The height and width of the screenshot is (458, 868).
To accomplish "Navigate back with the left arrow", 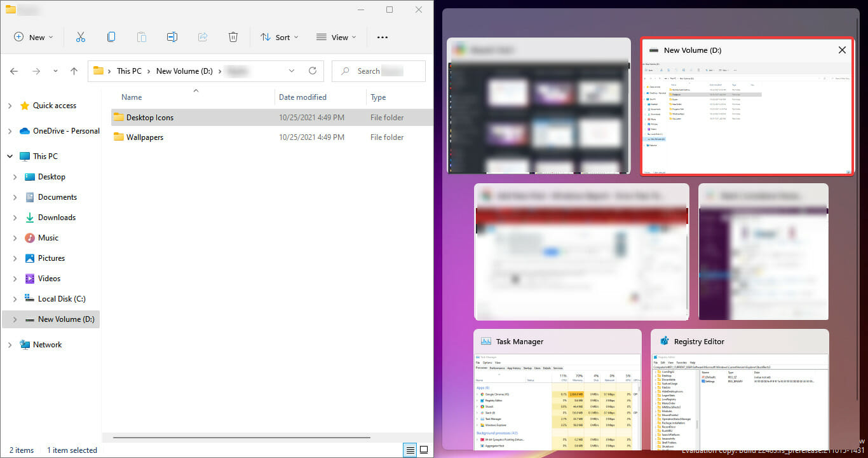I will [x=15, y=71].
